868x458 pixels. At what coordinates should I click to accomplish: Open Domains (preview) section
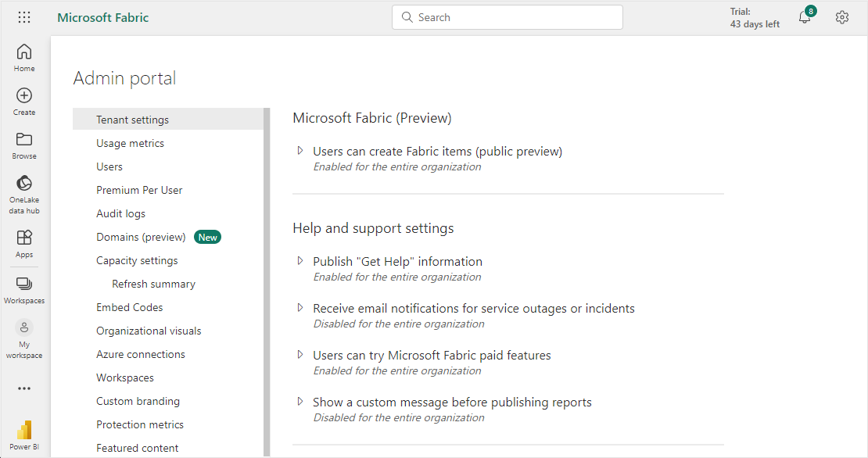click(x=141, y=237)
